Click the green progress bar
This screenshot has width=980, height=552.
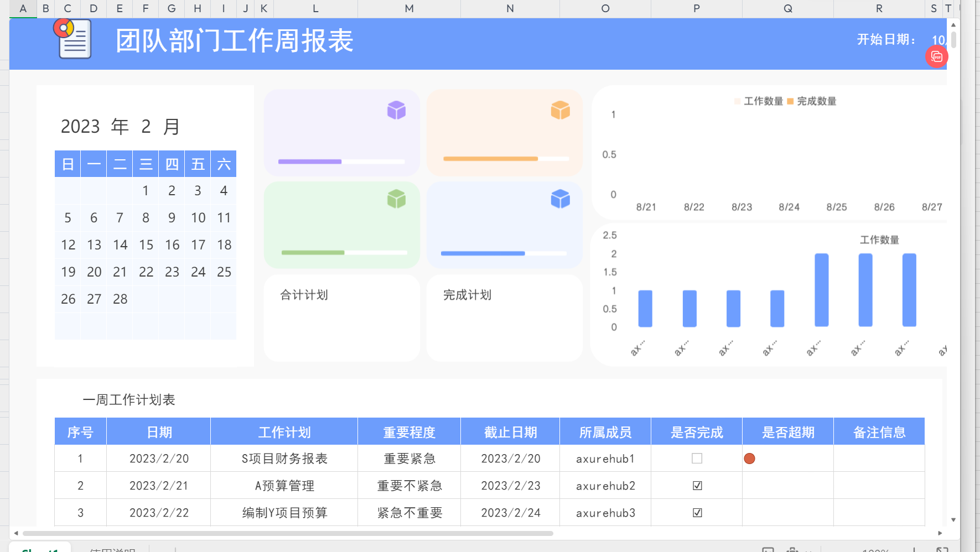tap(344, 253)
